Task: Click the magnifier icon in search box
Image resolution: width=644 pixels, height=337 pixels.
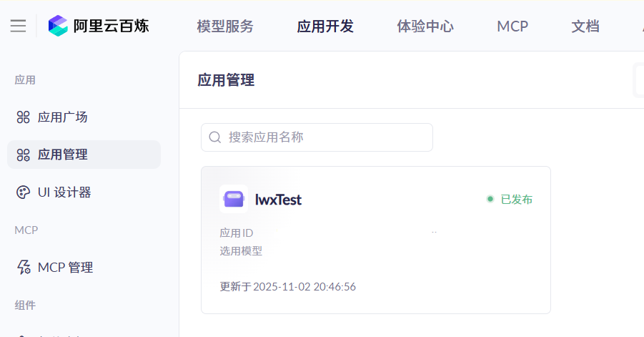Action: 215,137
